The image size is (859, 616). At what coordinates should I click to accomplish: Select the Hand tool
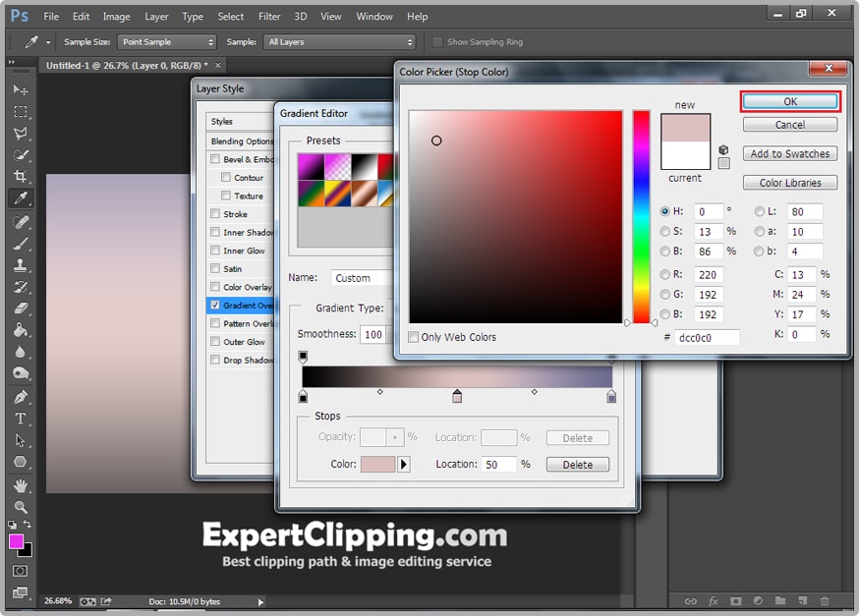(20, 485)
